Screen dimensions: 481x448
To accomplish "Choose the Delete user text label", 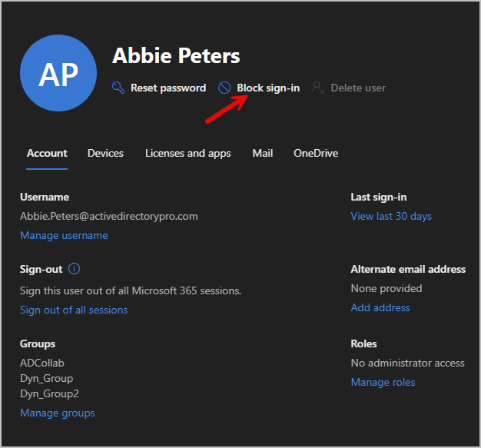I will 358,88.
